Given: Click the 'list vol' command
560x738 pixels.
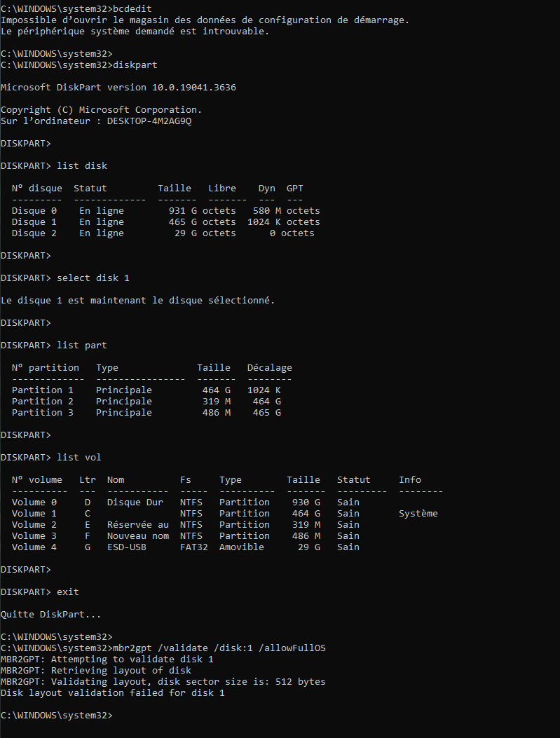Looking at the screenshot, I should [79, 458].
